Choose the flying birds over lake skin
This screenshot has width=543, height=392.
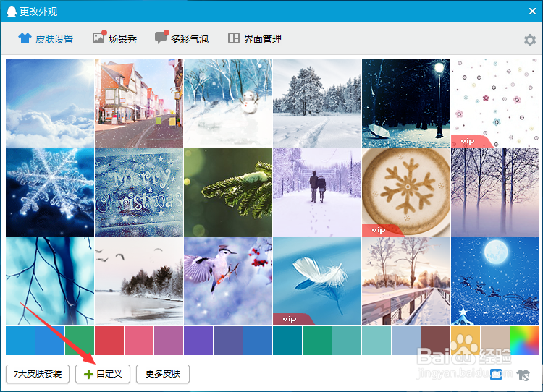pos(139,281)
